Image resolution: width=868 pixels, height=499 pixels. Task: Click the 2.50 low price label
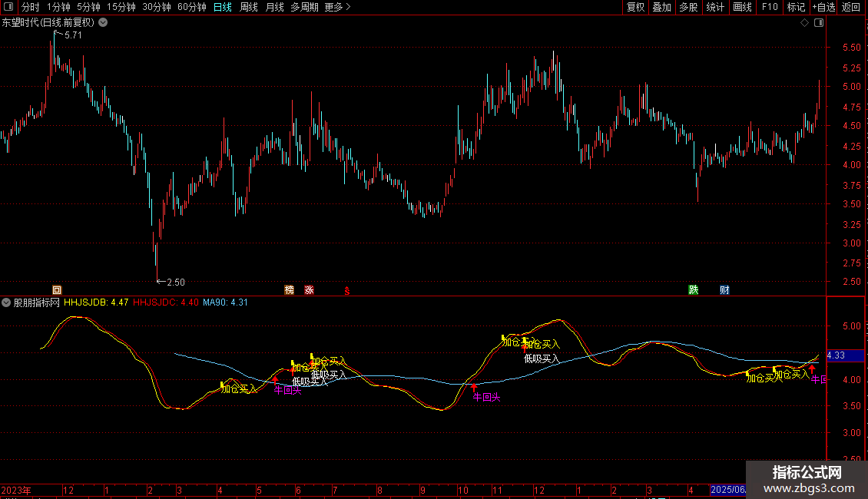tap(175, 283)
